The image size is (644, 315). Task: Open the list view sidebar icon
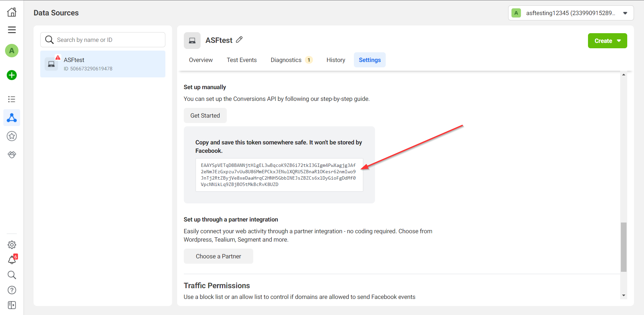[12, 99]
